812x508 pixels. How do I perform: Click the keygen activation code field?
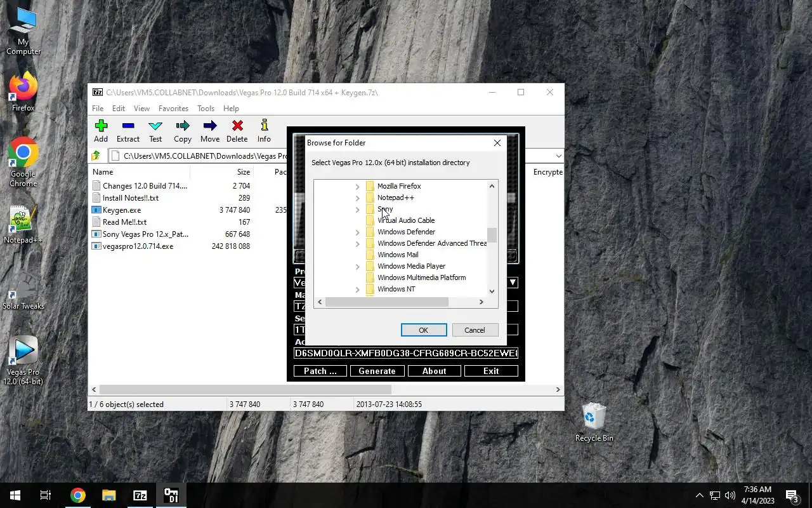406,353
